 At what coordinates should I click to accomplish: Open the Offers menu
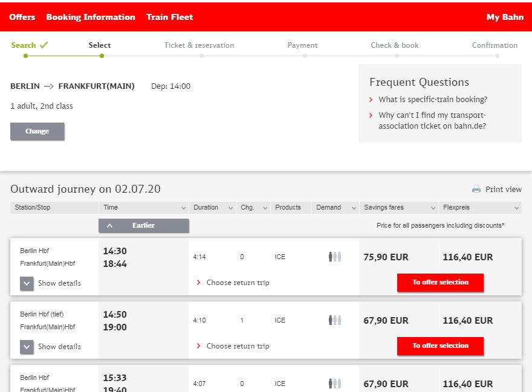point(22,17)
